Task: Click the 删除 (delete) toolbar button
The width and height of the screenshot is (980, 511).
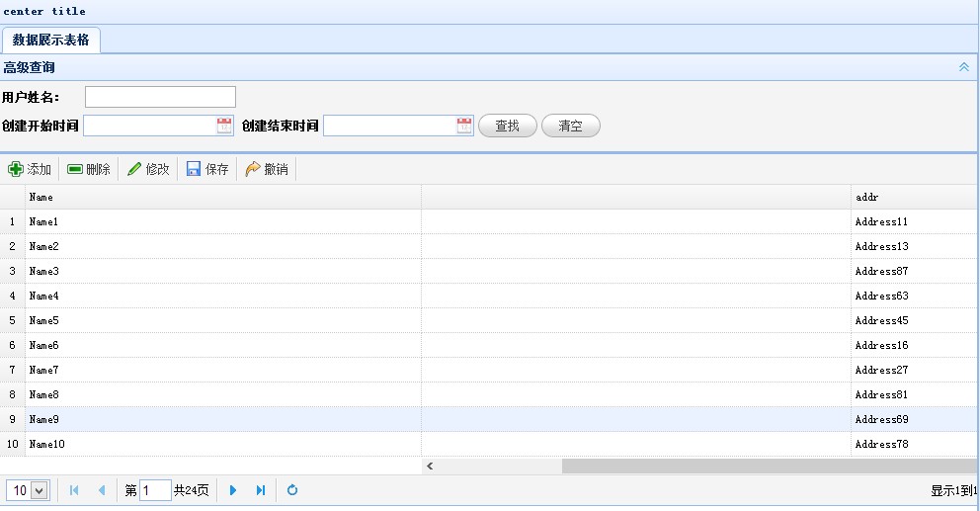Action: [89, 169]
